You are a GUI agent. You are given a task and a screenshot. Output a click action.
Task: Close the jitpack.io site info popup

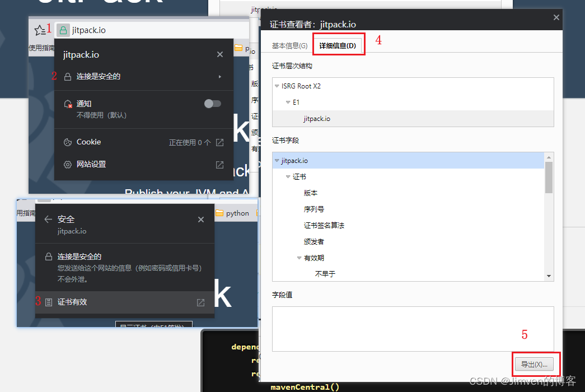point(220,54)
